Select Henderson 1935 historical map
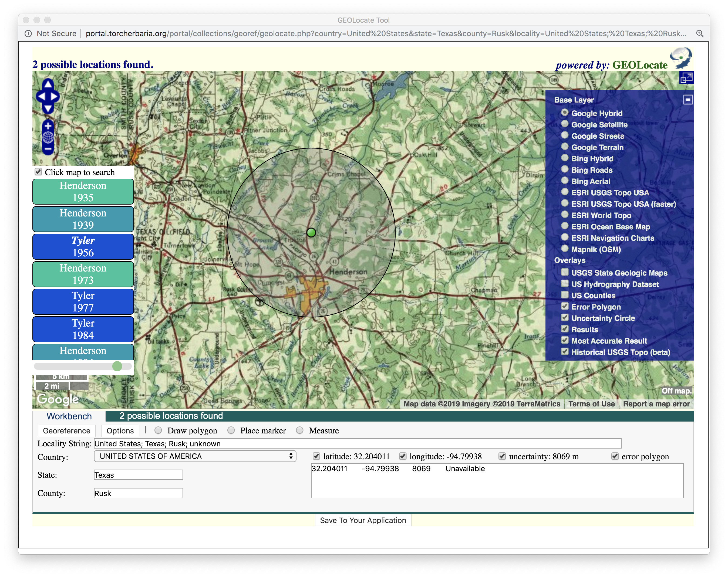The image size is (728, 577). tap(83, 192)
